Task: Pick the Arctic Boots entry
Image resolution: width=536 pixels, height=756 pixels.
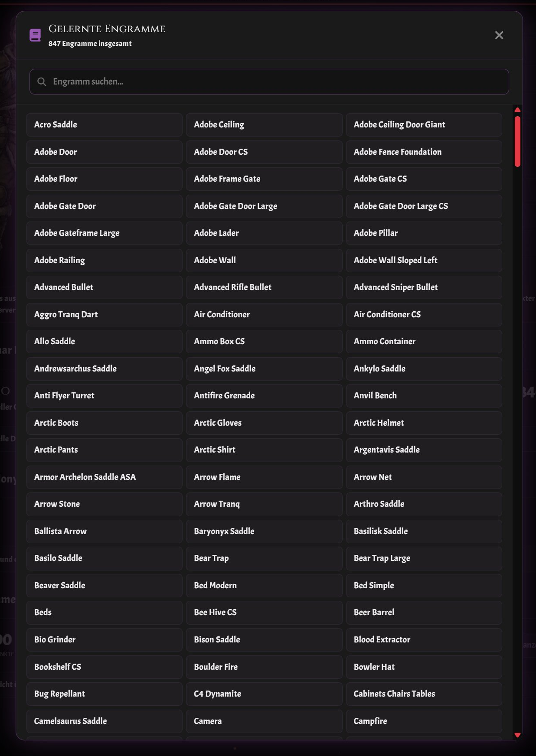Action: 105,423
